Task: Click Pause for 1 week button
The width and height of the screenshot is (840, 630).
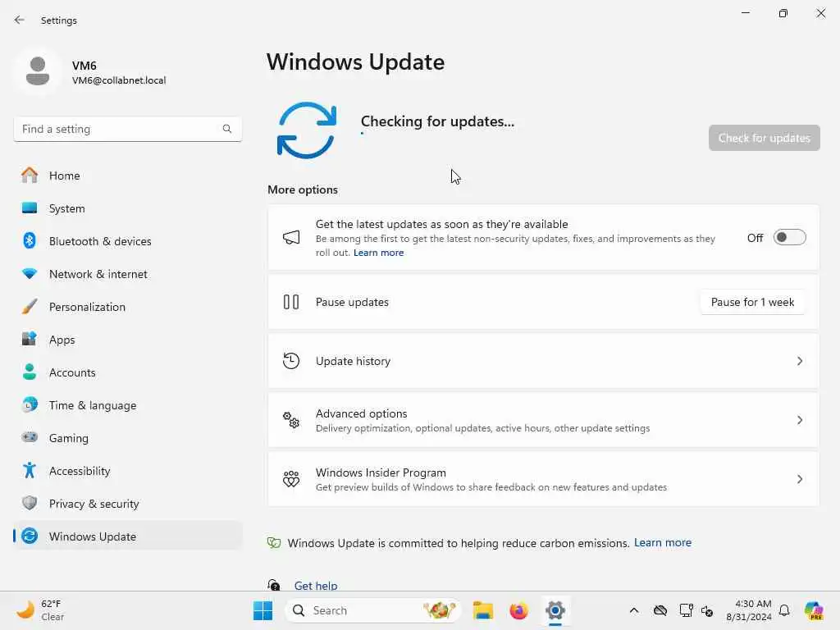Action: (x=752, y=302)
